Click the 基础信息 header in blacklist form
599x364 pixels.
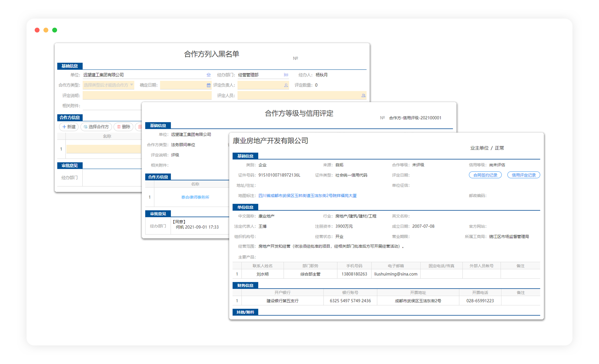[70, 66]
